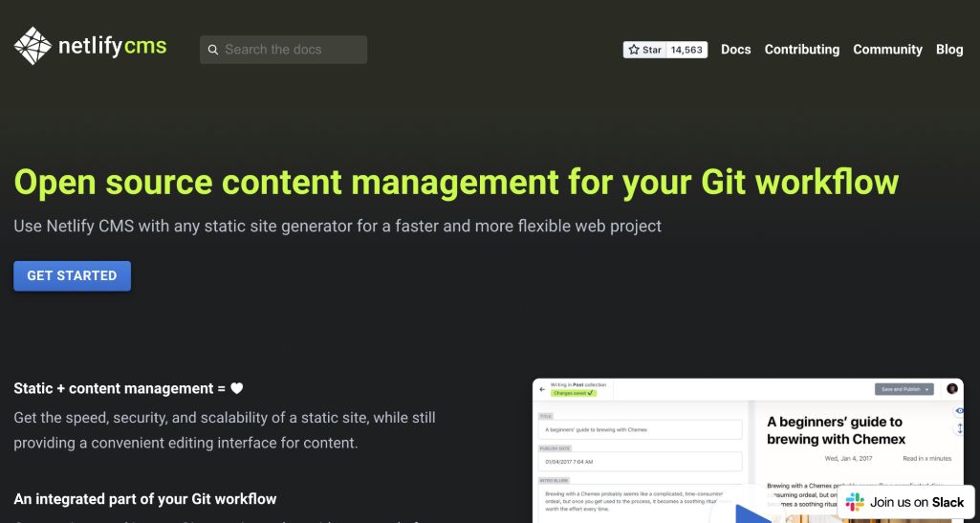The height and width of the screenshot is (523, 980).
Task: Open the Save and Publish dropdown
Action: coord(904,389)
